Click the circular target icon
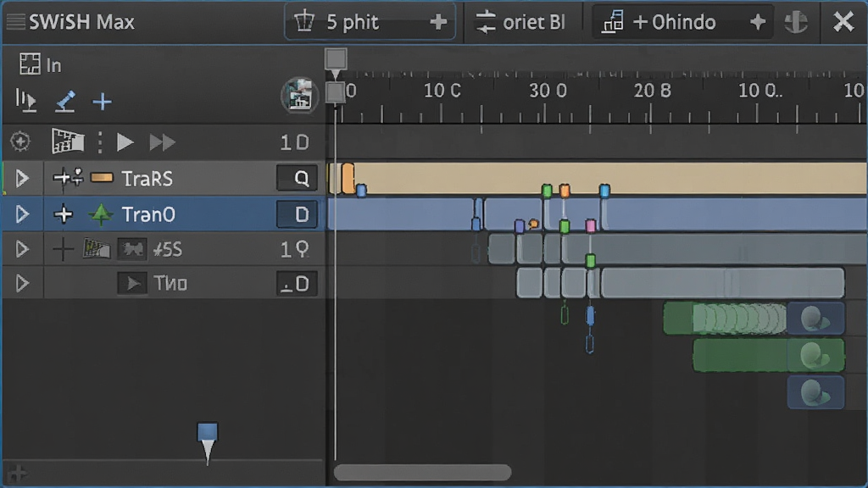Viewport: 868px width, 488px height. (x=20, y=141)
